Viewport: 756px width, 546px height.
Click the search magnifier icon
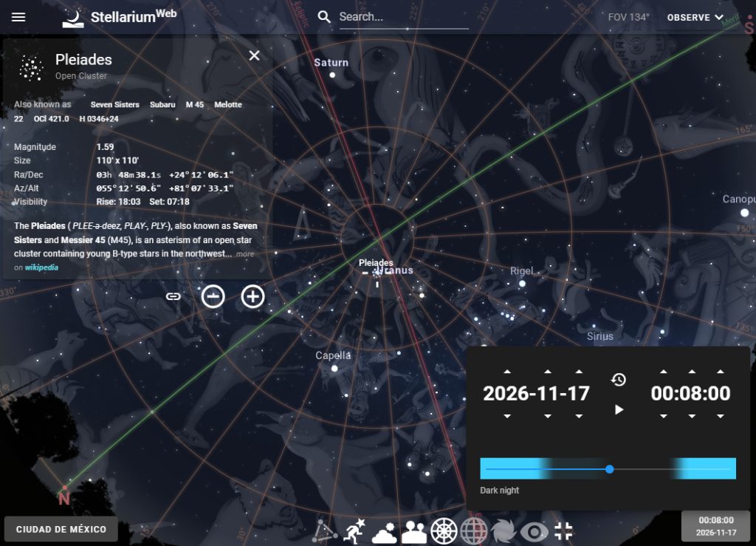tap(324, 17)
